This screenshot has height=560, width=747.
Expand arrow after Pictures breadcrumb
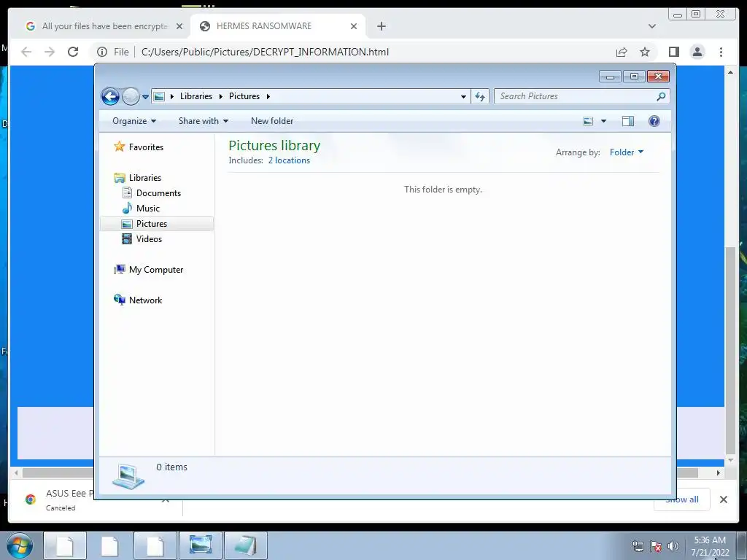coord(268,96)
